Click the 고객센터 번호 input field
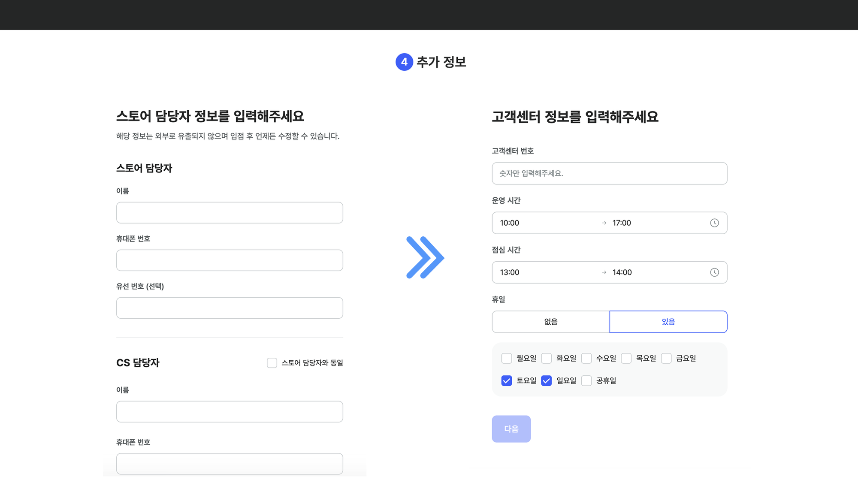The height and width of the screenshot is (504, 858). click(x=609, y=173)
